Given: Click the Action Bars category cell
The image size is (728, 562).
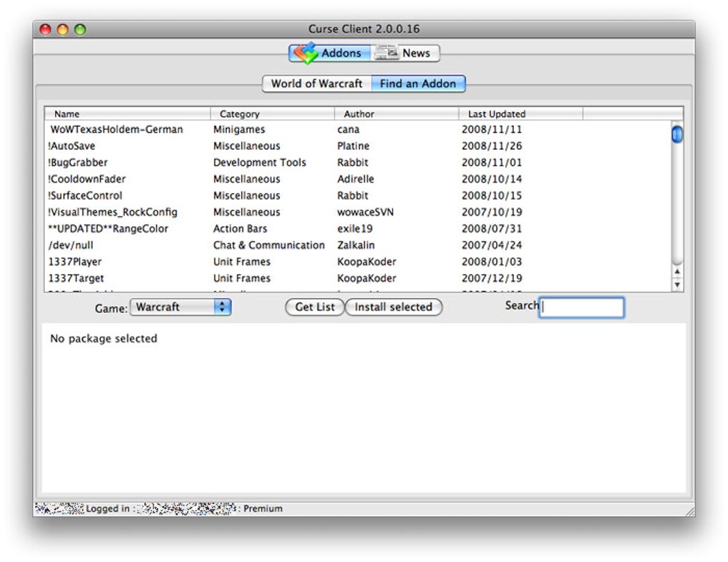Looking at the screenshot, I should (x=240, y=229).
